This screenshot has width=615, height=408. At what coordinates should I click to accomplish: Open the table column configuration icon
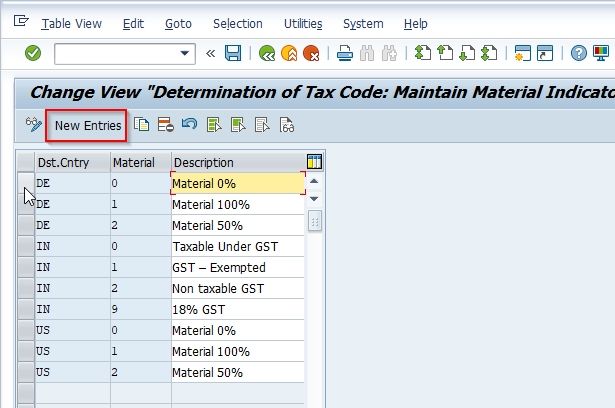tap(314, 162)
